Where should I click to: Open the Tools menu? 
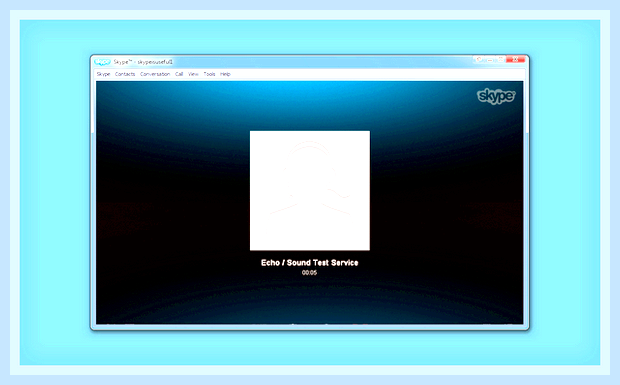click(x=210, y=74)
